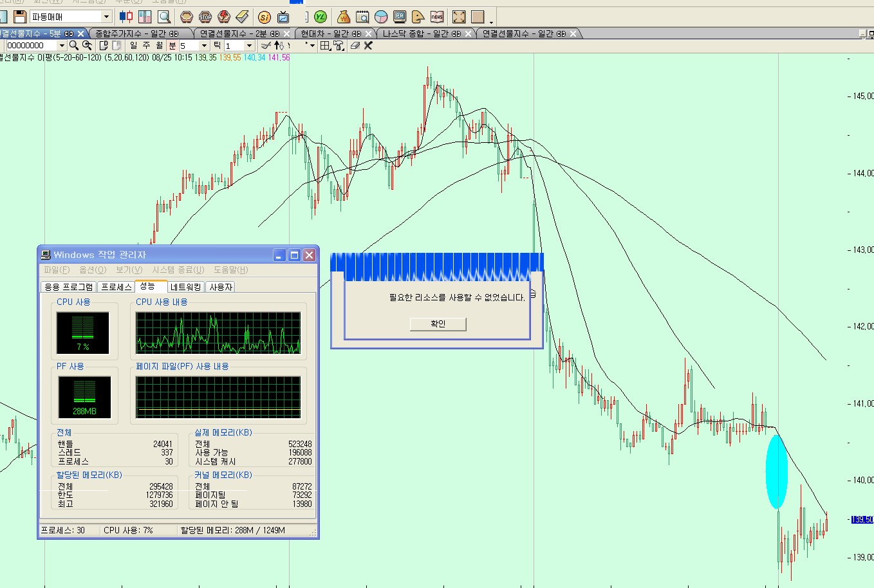Screen dimensions: 874x588
Task: Click the 00000000 code input field
Action: (x=31, y=46)
